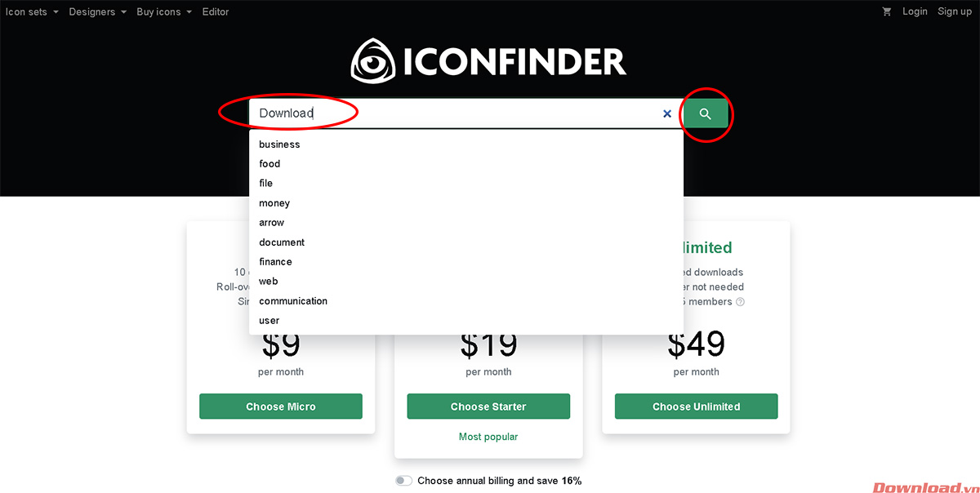
Task: Click the help question mark near members info
Action: [x=740, y=301]
